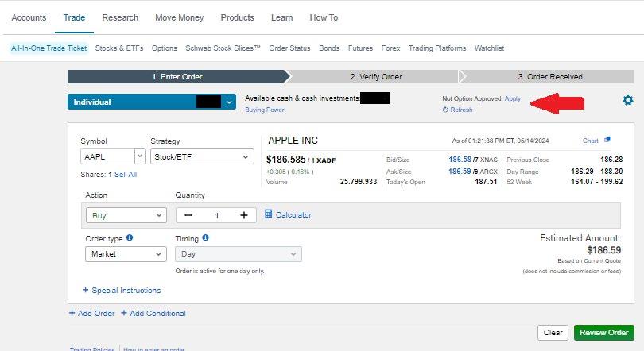Click the Calculator link text
The height and width of the screenshot is (351, 644).
point(293,214)
